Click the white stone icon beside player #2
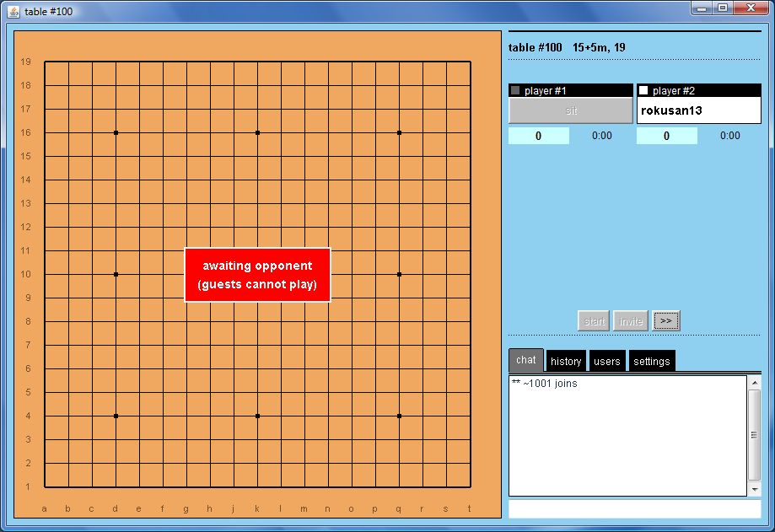Screen dimensions: 775x532 (x=643, y=90)
